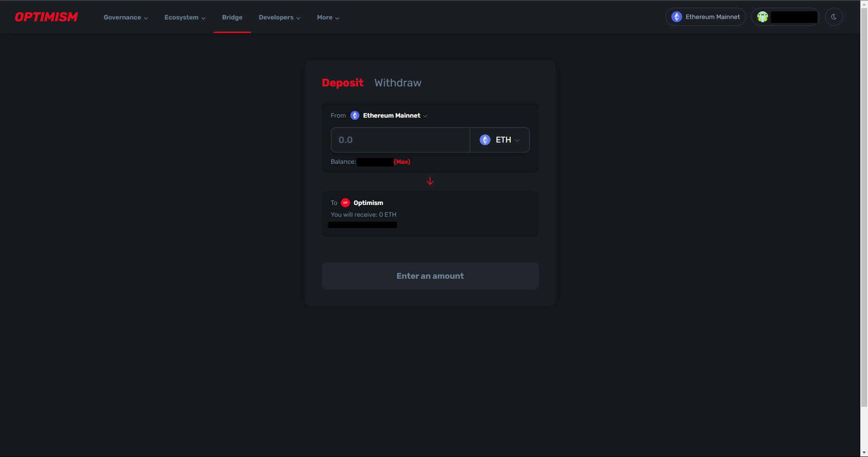Go to the Bridge page
Image resolution: width=868 pixels, height=457 pixels.
click(x=232, y=17)
